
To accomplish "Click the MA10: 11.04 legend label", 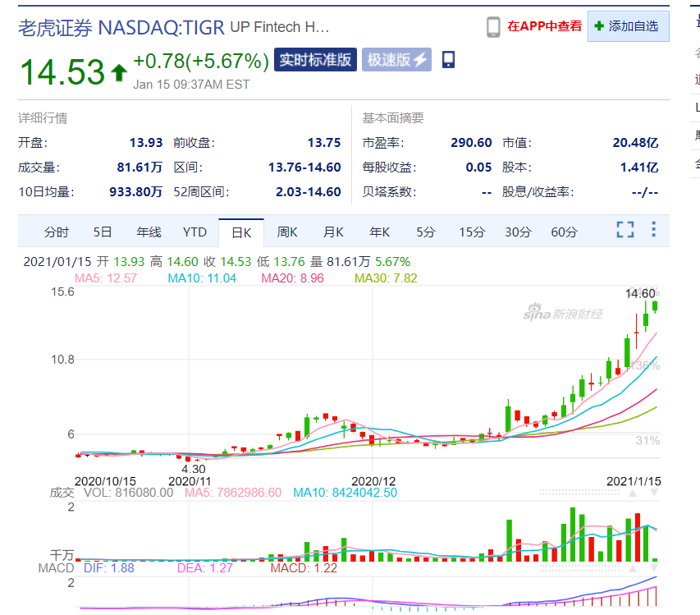I will coord(202,278).
